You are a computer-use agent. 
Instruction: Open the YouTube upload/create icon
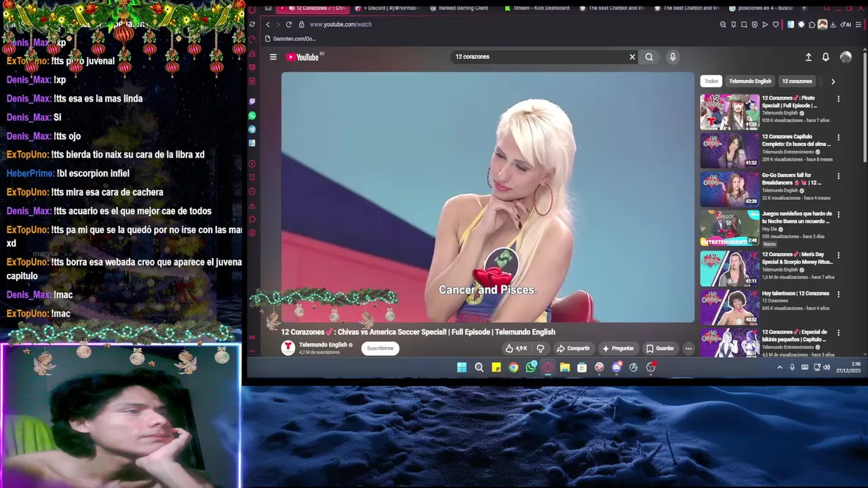coord(808,57)
